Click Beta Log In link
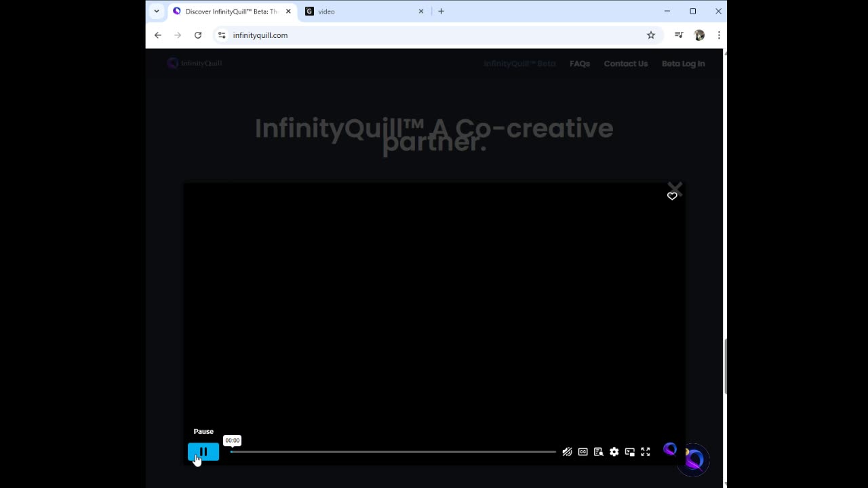Image resolution: width=868 pixels, height=488 pixels. (684, 64)
